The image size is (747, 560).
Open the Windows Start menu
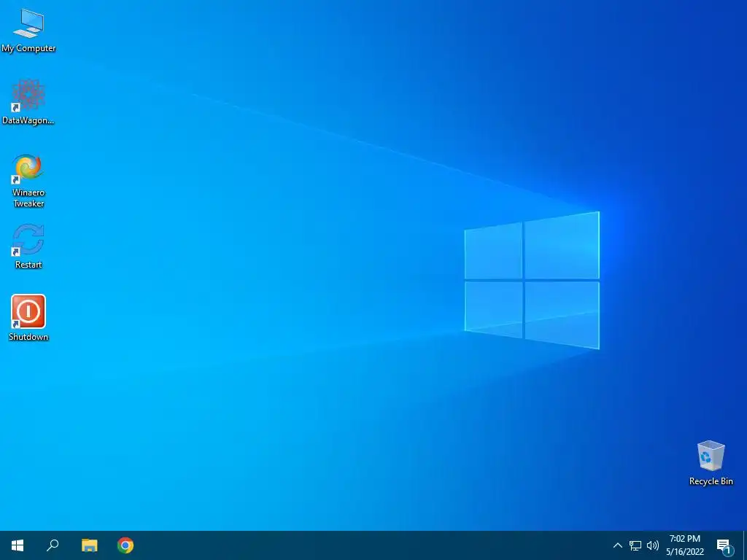pyautogui.click(x=18, y=545)
